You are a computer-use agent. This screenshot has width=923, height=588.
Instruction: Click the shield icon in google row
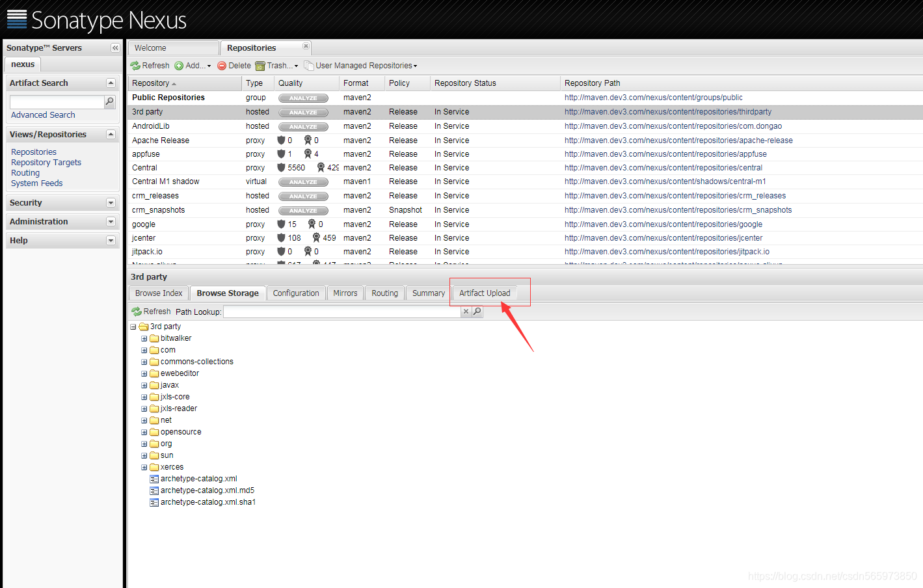coord(281,224)
